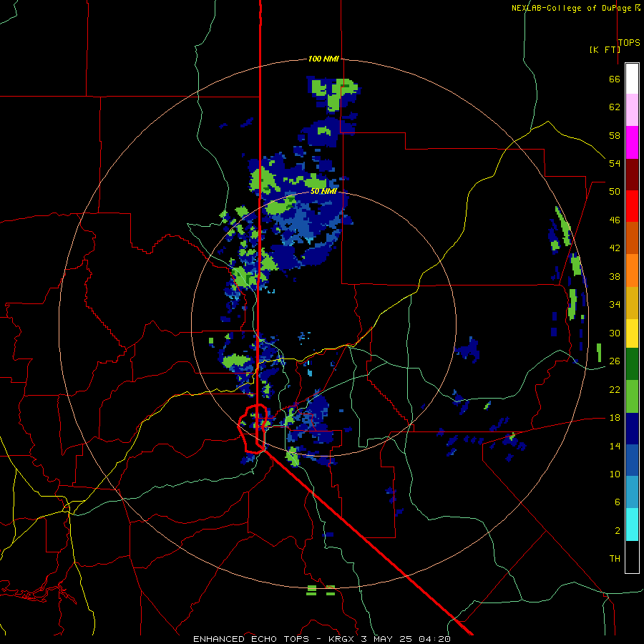Click the KRGX radar site identifier

pyautogui.click(x=342, y=639)
